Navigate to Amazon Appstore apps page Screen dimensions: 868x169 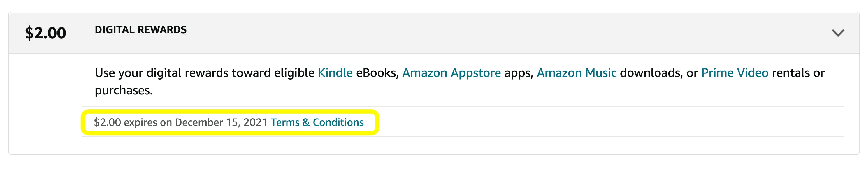(451, 72)
